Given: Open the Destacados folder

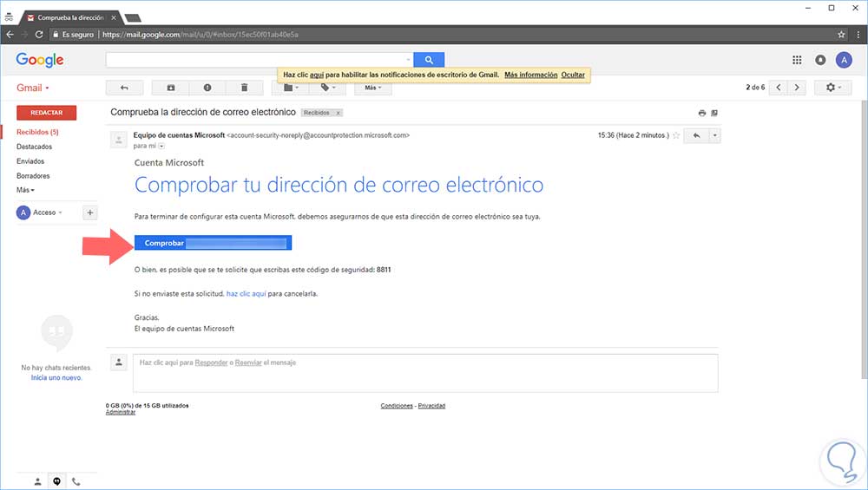Looking at the screenshot, I should pos(35,147).
